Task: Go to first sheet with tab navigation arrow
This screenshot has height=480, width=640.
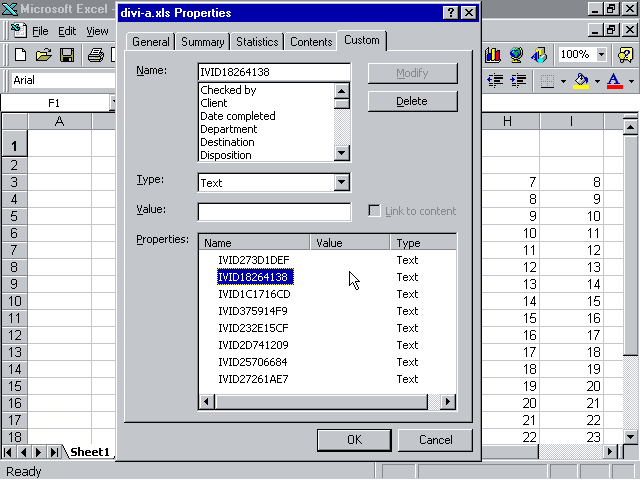Action: (8, 452)
